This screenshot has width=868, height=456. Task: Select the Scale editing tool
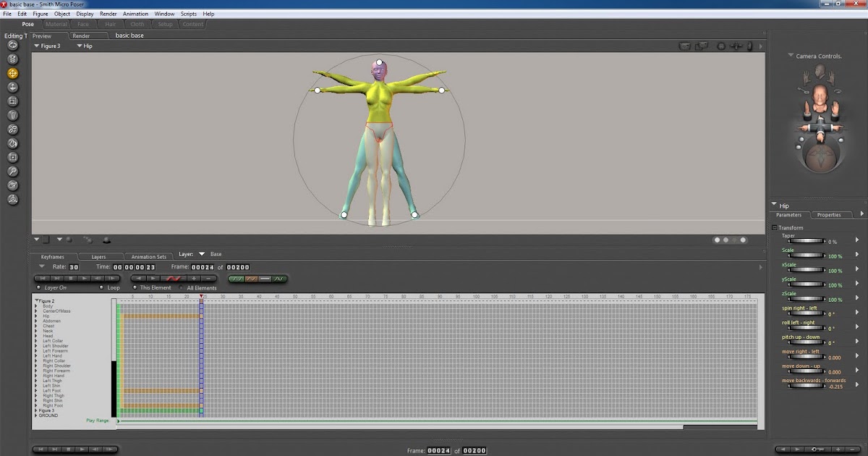point(13,101)
